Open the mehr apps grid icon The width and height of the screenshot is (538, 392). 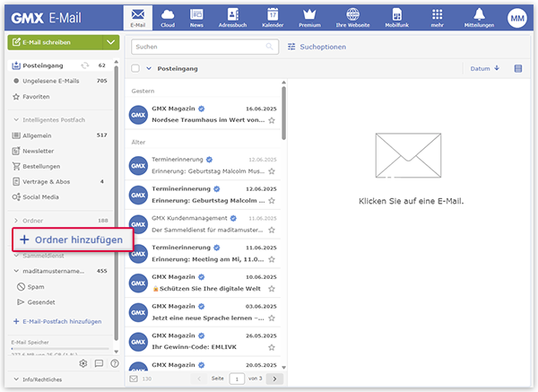[x=438, y=18]
